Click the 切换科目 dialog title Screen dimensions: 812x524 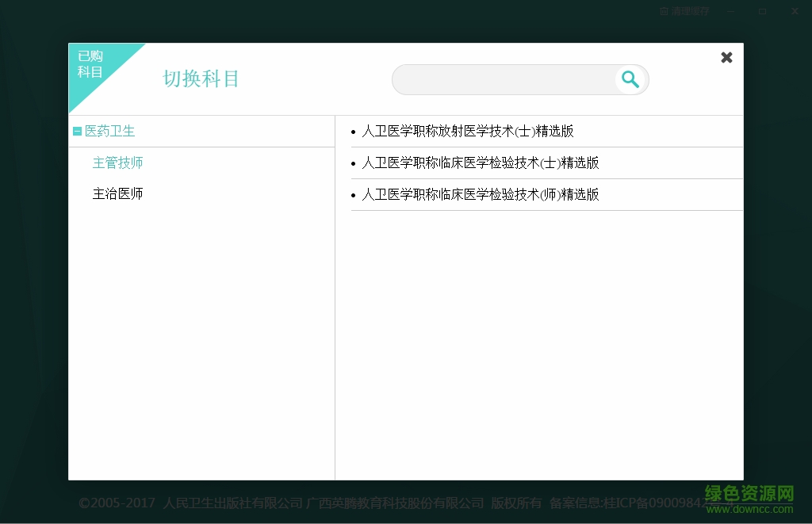coord(201,78)
